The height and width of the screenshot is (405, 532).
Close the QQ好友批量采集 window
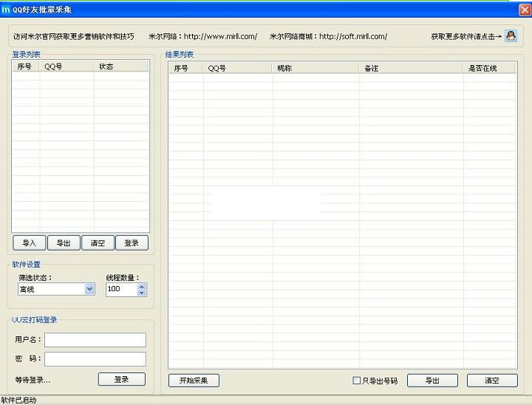tap(524, 9)
